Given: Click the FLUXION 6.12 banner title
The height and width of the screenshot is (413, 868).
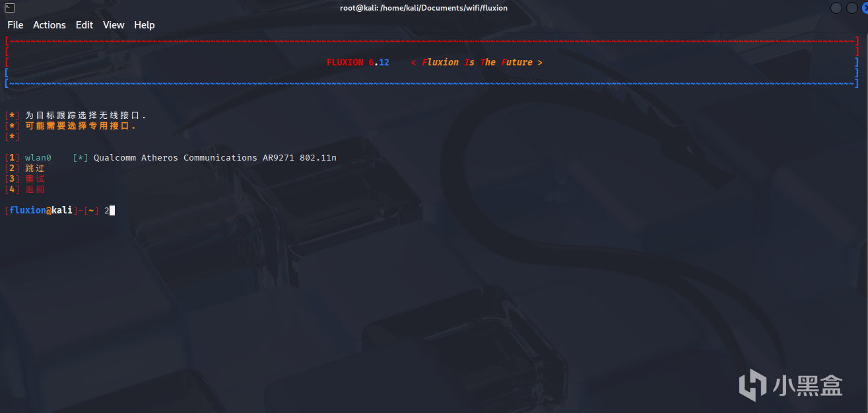Looking at the screenshot, I should tap(358, 62).
